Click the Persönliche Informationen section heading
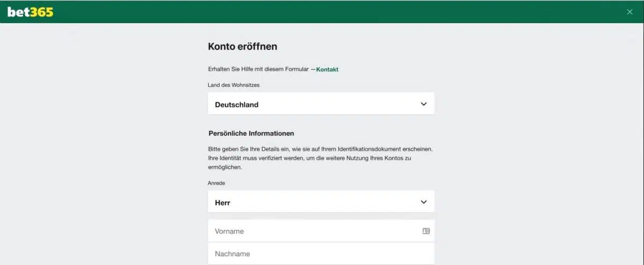This screenshot has height=265, width=644. click(x=251, y=133)
